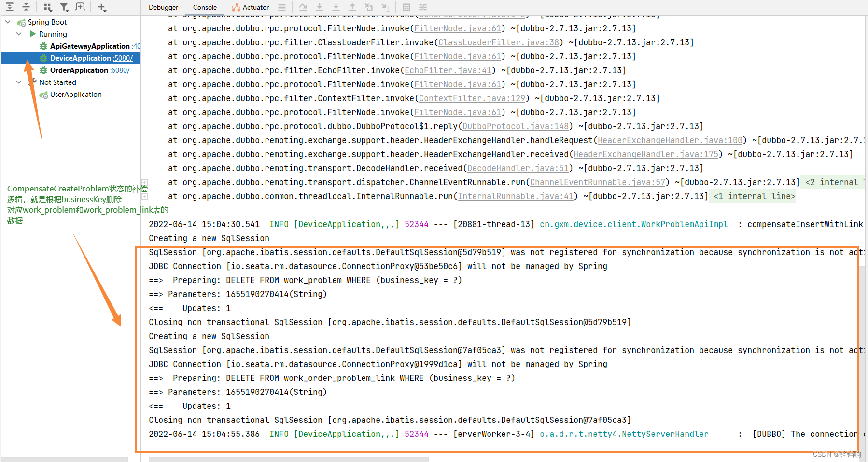Image resolution: width=868 pixels, height=462 pixels.
Task: Collapse the Running group node
Action: [x=19, y=34]
